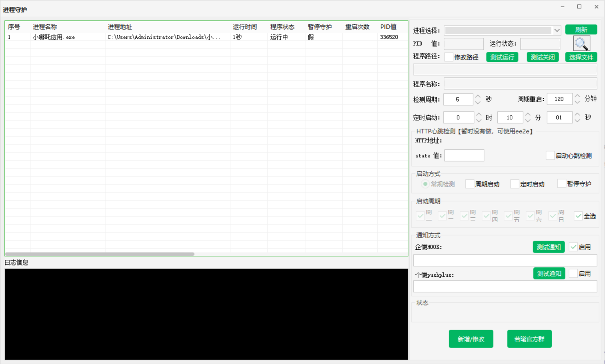
Task: Increase 检测周期 seconds with up arrow
Action: coord(478,96)
